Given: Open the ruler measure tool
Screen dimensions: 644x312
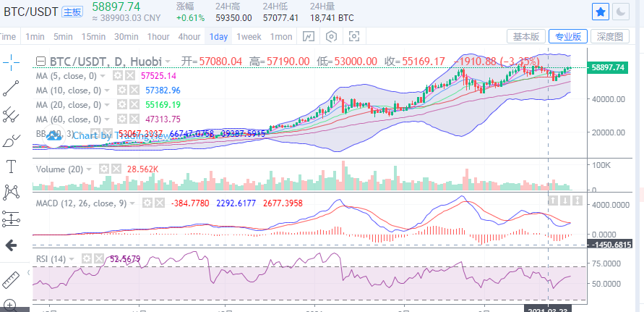Looking at the screenshot, I should tap(11, 280).
